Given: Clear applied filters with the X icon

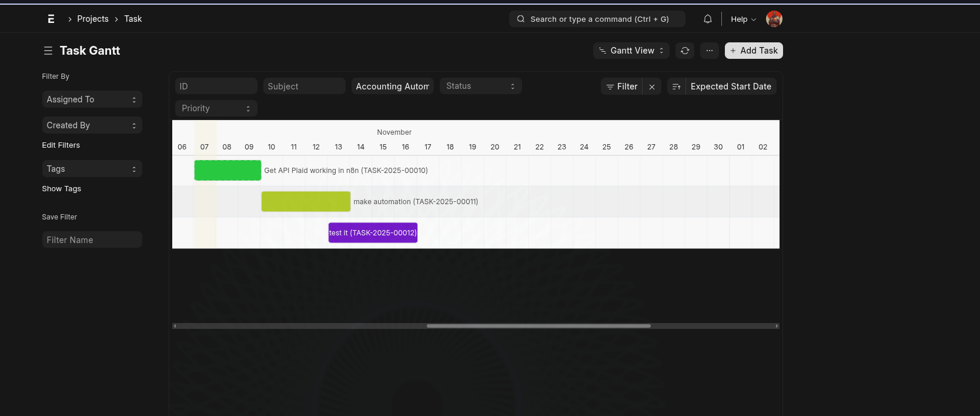Looking at the screenshot, I should point(652,86).
